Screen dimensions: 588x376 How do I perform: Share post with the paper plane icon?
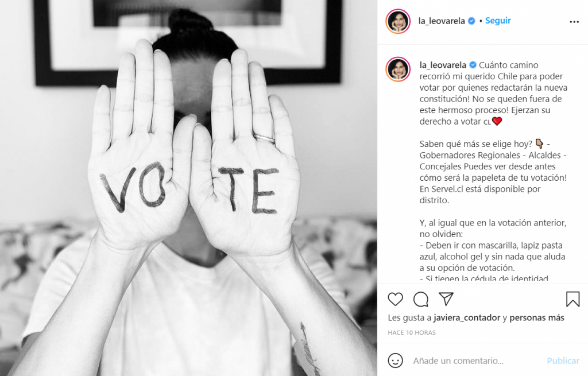click(446, 299)
